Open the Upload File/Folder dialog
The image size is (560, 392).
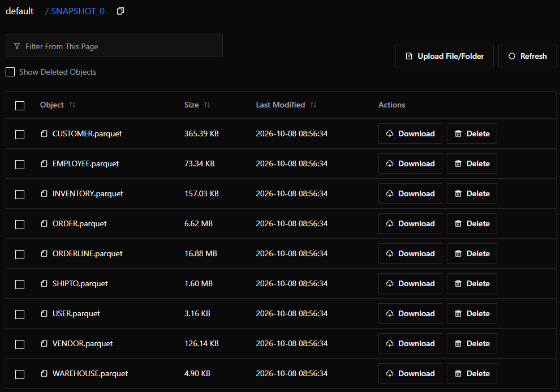pos(444,56)
